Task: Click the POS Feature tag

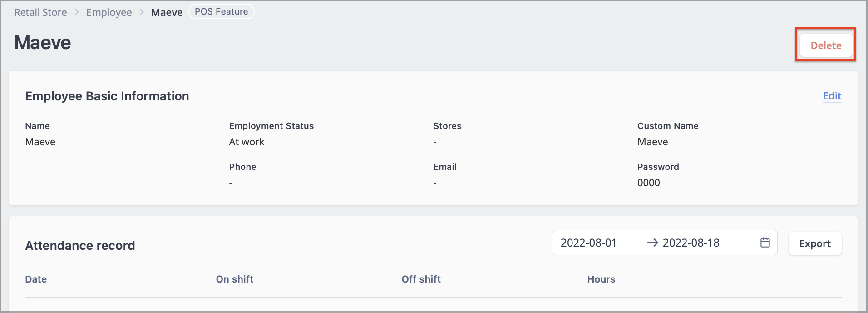Action: coord(221,12)
